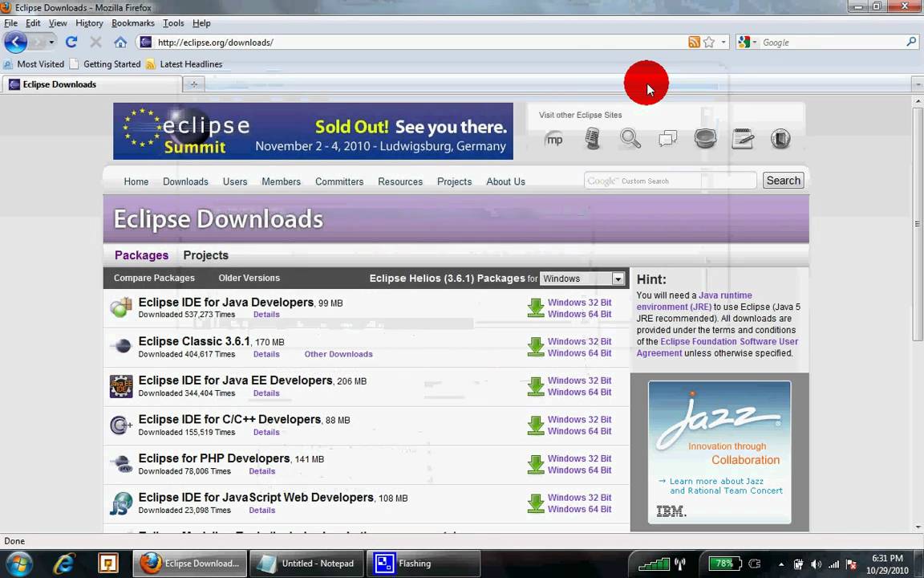Click the Java EE IDE package icon
Image resolution: width=924 pixels, height=578 pixels.
121,386
